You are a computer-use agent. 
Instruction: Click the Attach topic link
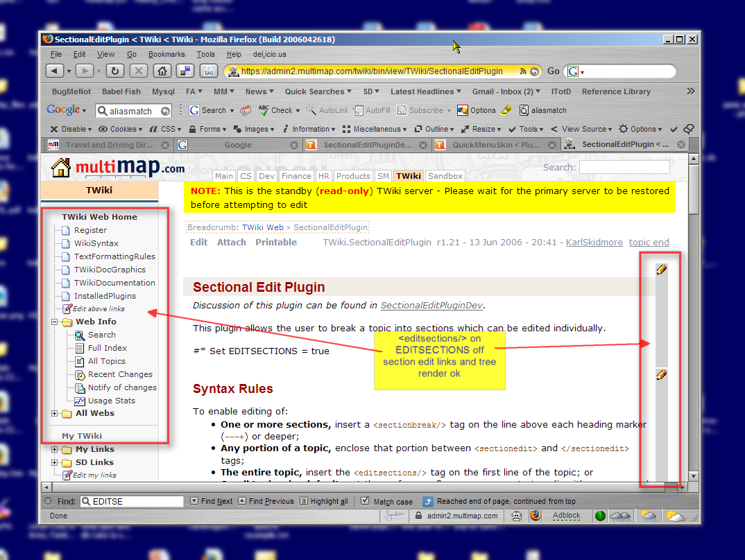coord(232,242)
